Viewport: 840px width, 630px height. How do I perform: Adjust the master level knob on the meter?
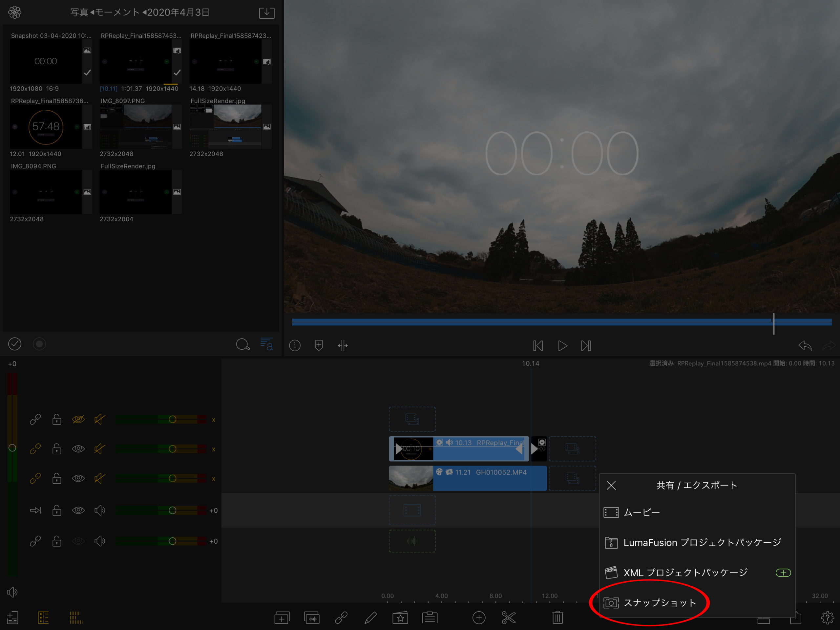tap(12, 448)
